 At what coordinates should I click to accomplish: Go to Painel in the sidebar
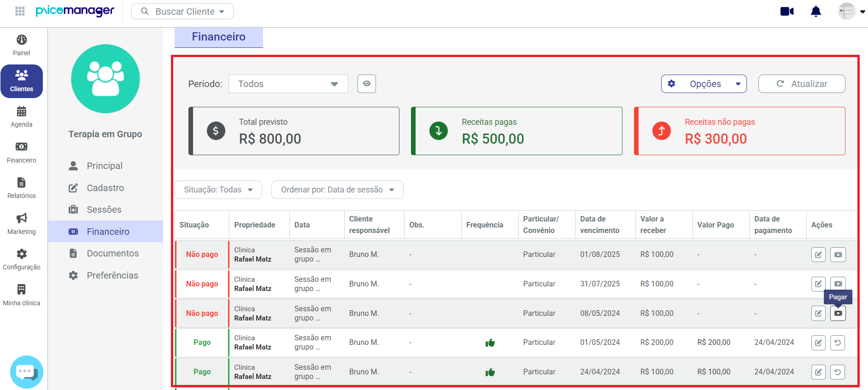22,45
